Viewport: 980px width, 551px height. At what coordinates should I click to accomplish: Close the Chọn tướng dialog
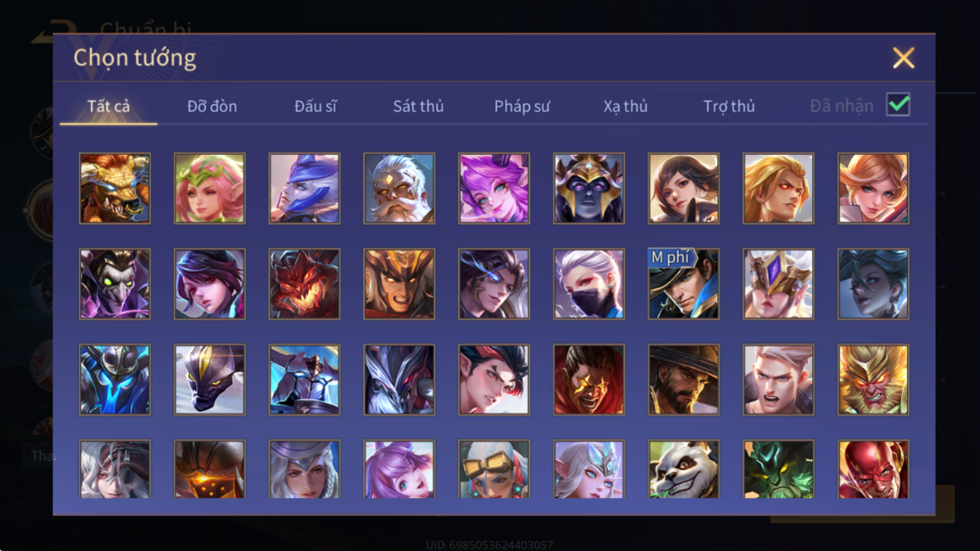(903, 58)
